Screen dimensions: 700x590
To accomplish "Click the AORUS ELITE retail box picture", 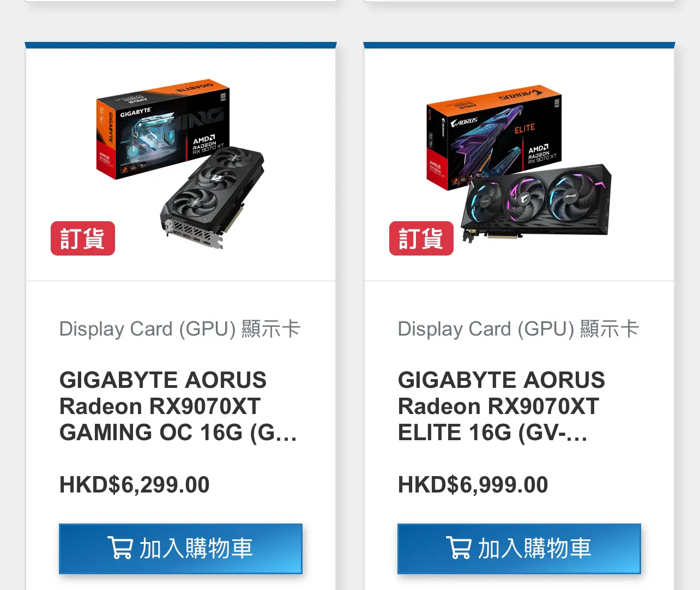I will [x=494, y=136].
